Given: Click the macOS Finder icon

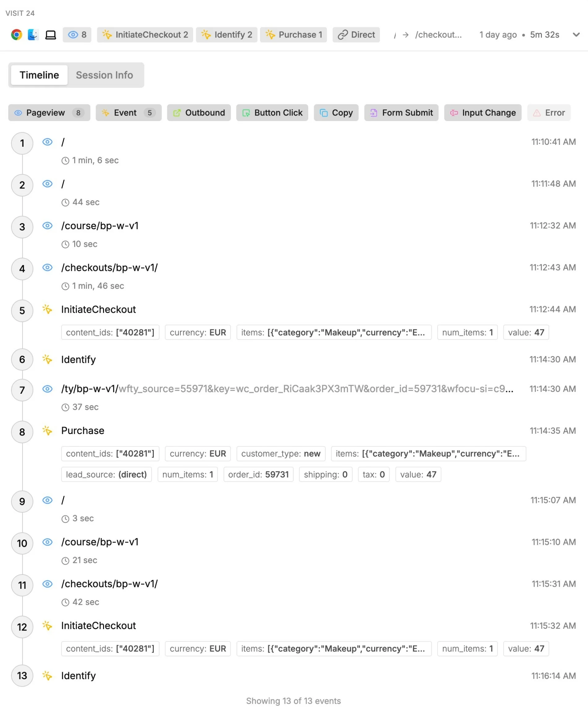Looking at the screenshot, I should pos(33,35).
